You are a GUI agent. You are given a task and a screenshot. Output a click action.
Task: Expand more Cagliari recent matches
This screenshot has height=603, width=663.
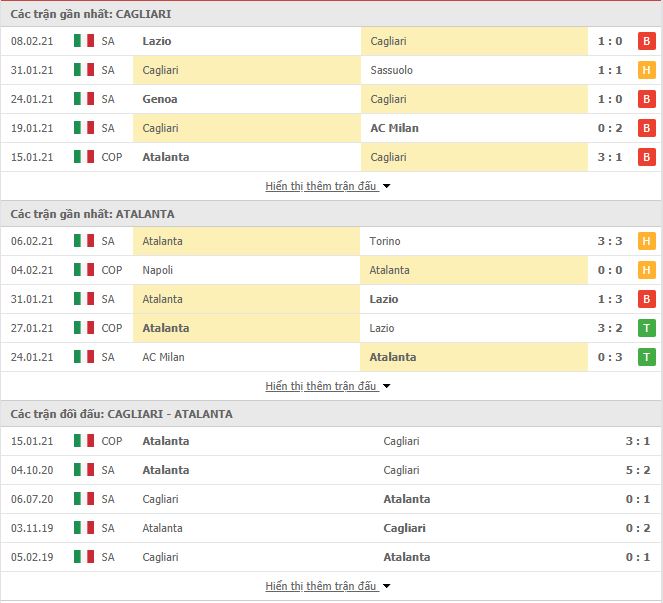(328, 186)
